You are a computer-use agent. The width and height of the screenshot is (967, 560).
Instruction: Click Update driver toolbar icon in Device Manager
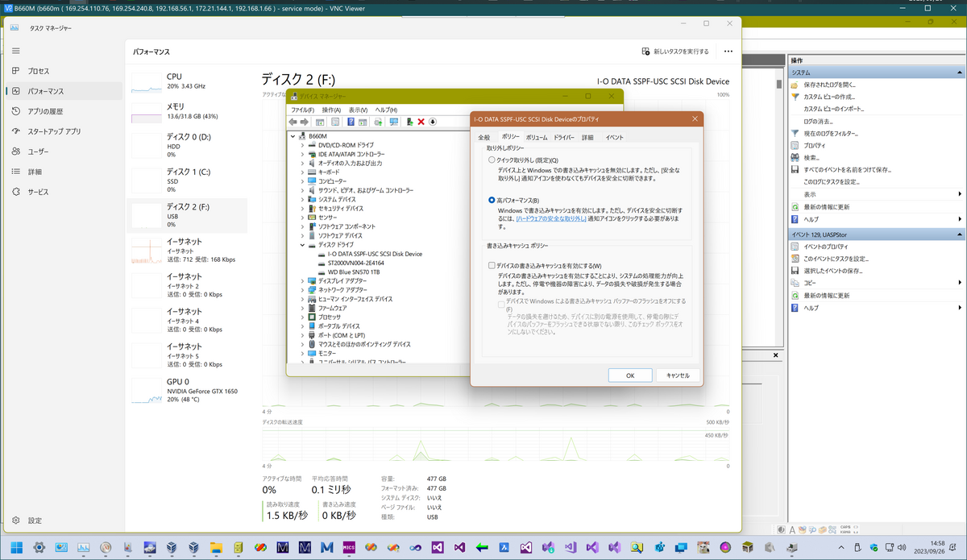[377, 122]
